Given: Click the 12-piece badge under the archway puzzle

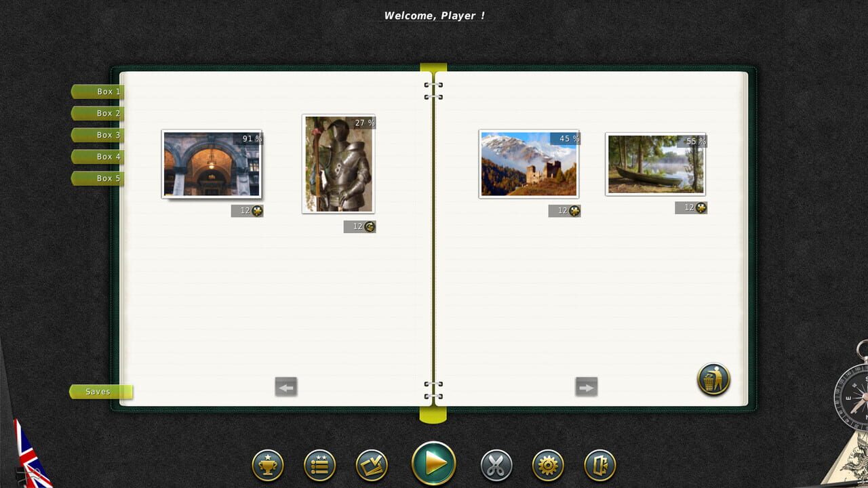Looking at the screenshot, I should coord(247,211).
